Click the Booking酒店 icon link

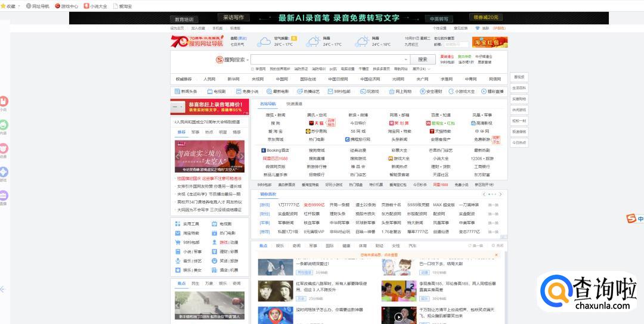tap(264, 151)
